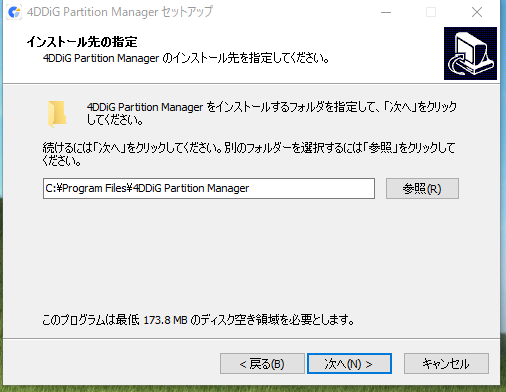Cancel setup with キャンセル button

tap(446, 363)
